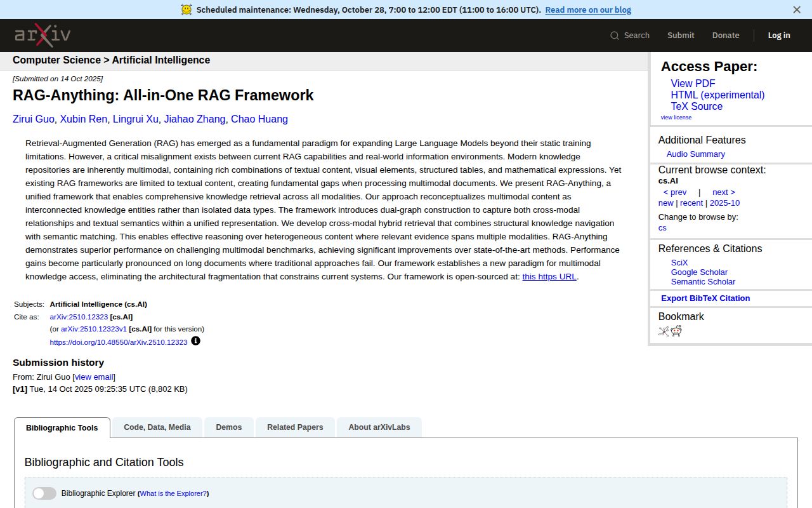Viewport: 812px width, 508px height.
Task: Open 'What is the Explorer?' link
Action: 173,493
